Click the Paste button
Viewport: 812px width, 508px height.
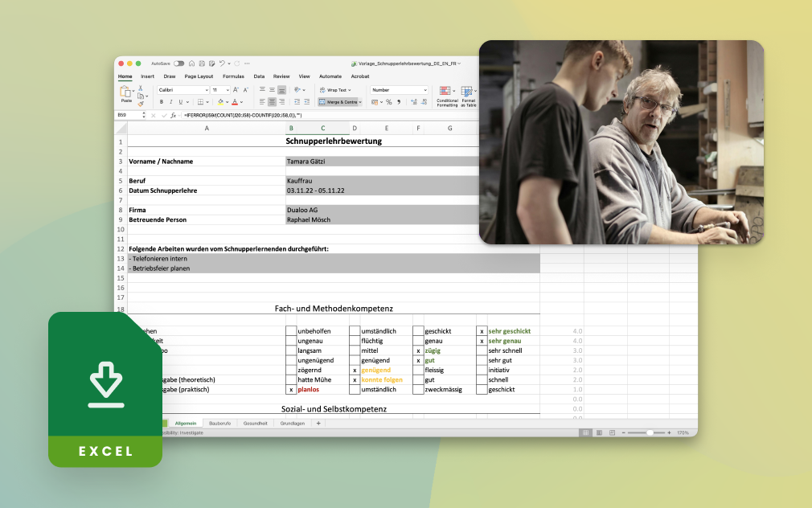click(x=126, y=94)
